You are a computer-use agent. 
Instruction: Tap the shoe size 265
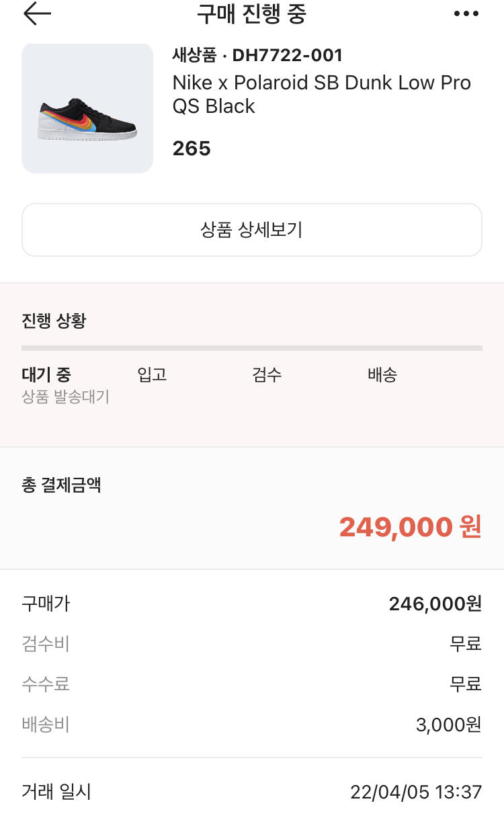tap(192, 148)
